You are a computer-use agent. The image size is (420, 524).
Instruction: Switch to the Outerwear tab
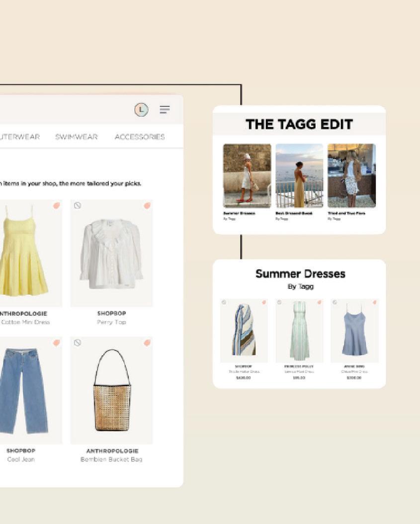(20, 137)
